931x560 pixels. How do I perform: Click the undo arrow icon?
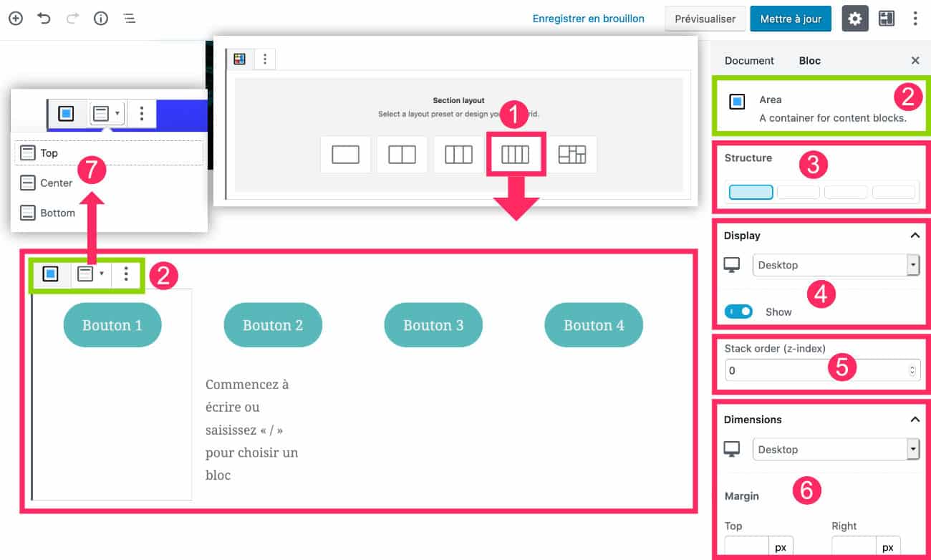point(44,19)
